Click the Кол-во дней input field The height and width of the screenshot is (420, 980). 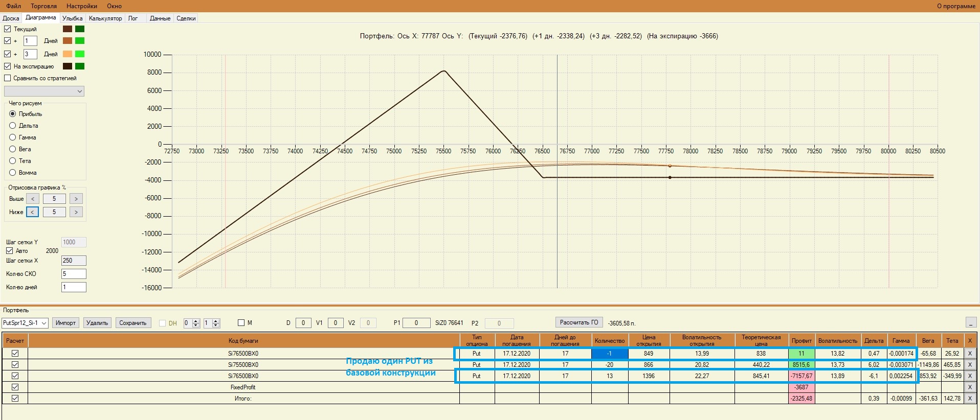[x=74, y=287]
